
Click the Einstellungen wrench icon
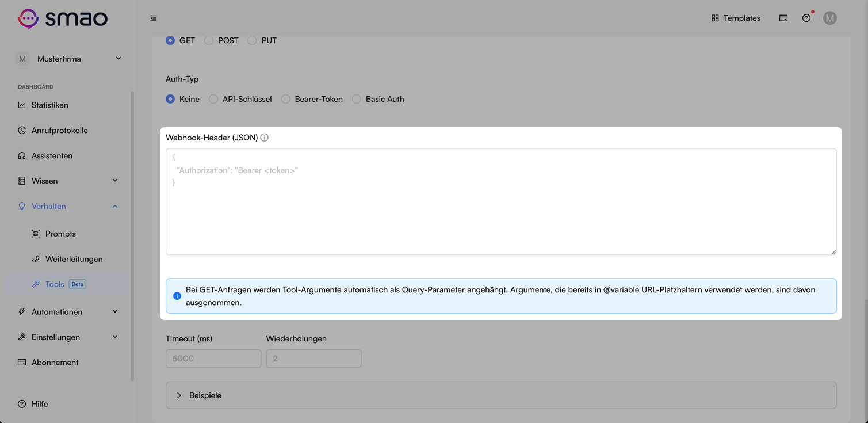(x=22, y=337)
